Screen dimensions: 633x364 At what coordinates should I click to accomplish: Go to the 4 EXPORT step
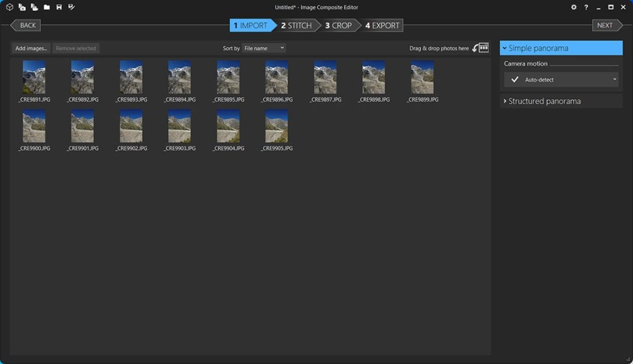click(382, 25)
